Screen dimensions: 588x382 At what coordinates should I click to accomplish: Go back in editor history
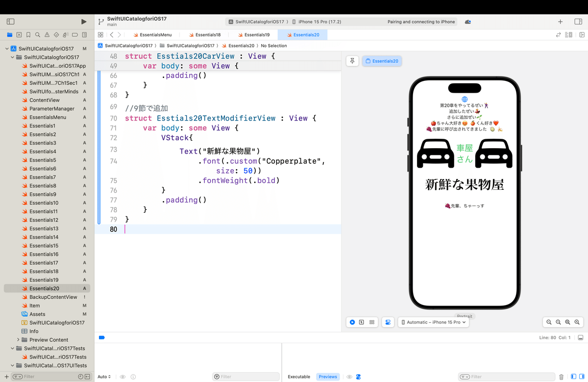[112, 35]
